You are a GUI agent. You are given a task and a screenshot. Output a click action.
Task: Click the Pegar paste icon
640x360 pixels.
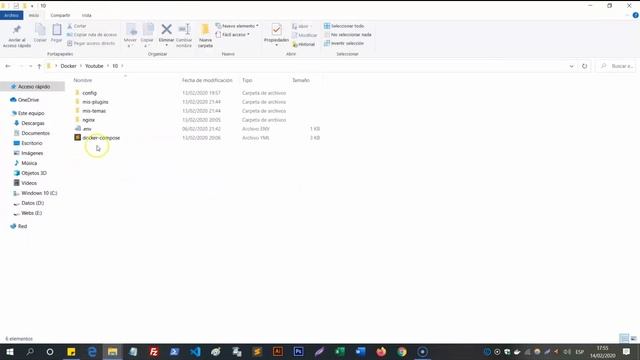point(57,30)
